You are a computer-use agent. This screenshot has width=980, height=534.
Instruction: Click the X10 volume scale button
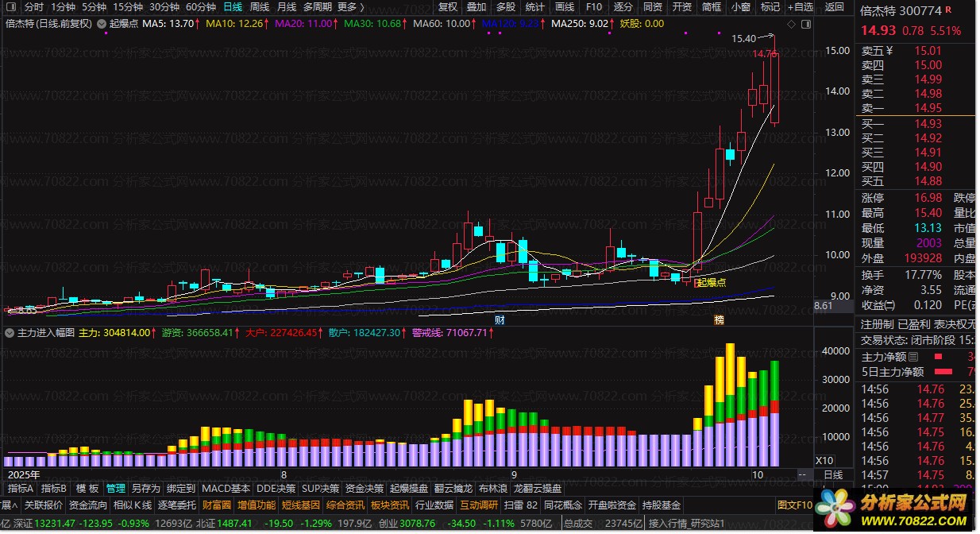(825, 461)
